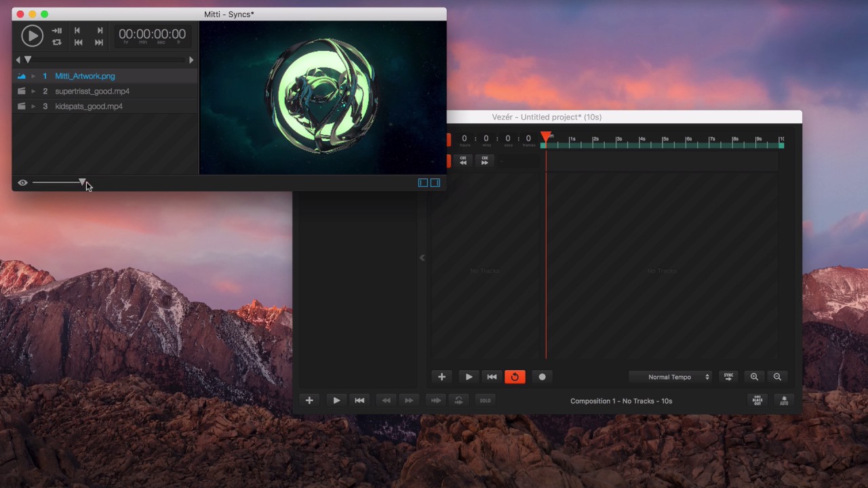Zoom in the Vezér timeline
The width and height of the screenshot is (868, 488).
[754, 377]
